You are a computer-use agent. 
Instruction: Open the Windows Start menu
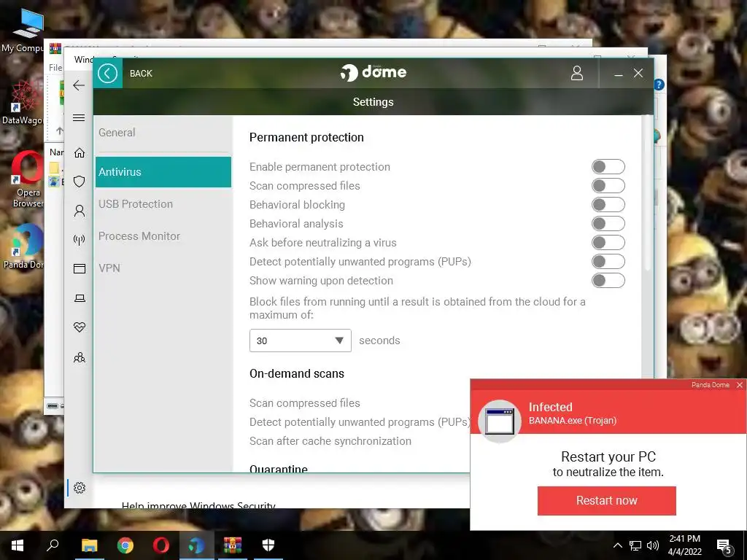pyautogui.click(x=18, y=545)
